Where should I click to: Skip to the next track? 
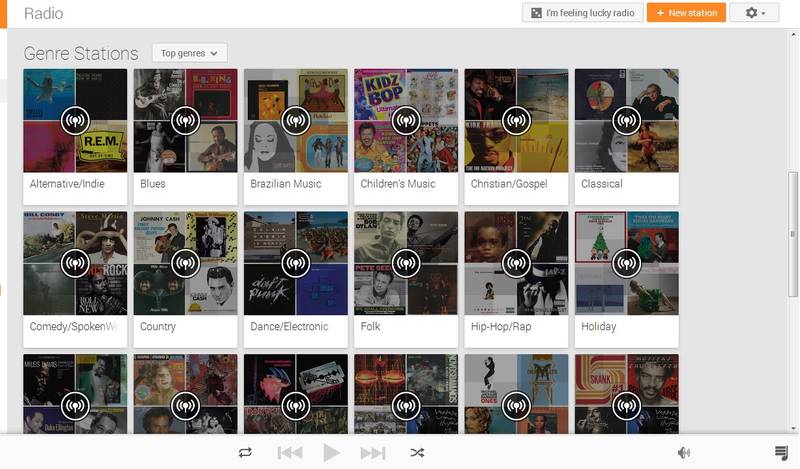[x=373, y=453]
